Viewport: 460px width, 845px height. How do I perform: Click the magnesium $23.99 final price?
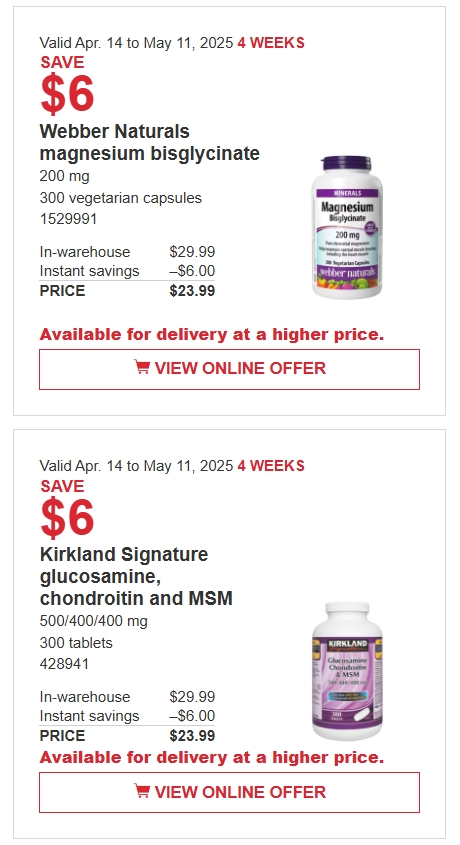pyautogui.click(x=192, y=291)
